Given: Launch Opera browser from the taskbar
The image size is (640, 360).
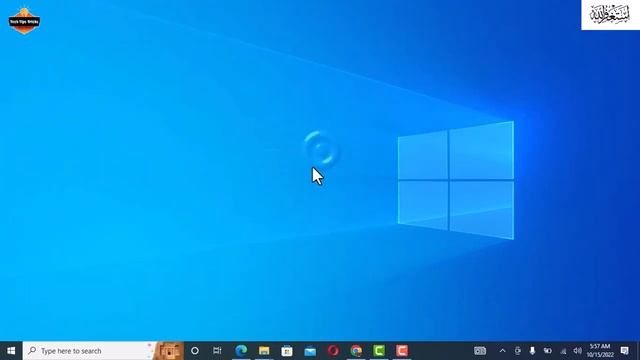Looking at the screenshot, I should tap(333, 351).
